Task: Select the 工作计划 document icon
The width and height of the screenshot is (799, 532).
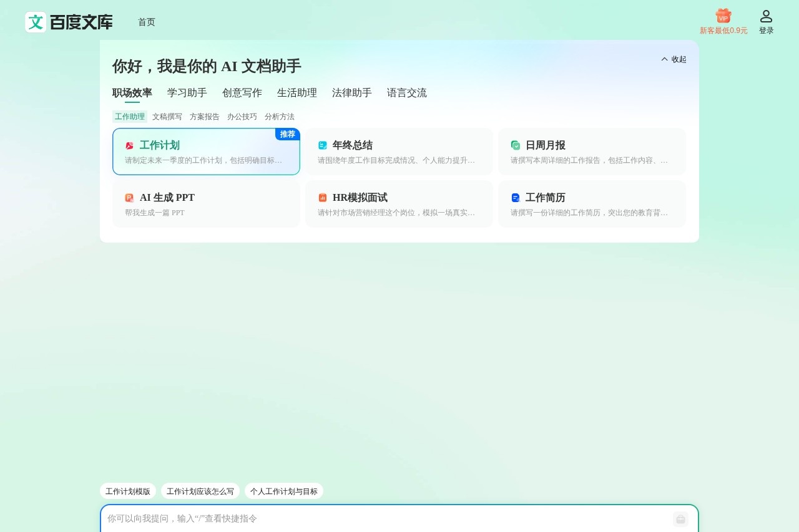Action: tap(129, 145)
